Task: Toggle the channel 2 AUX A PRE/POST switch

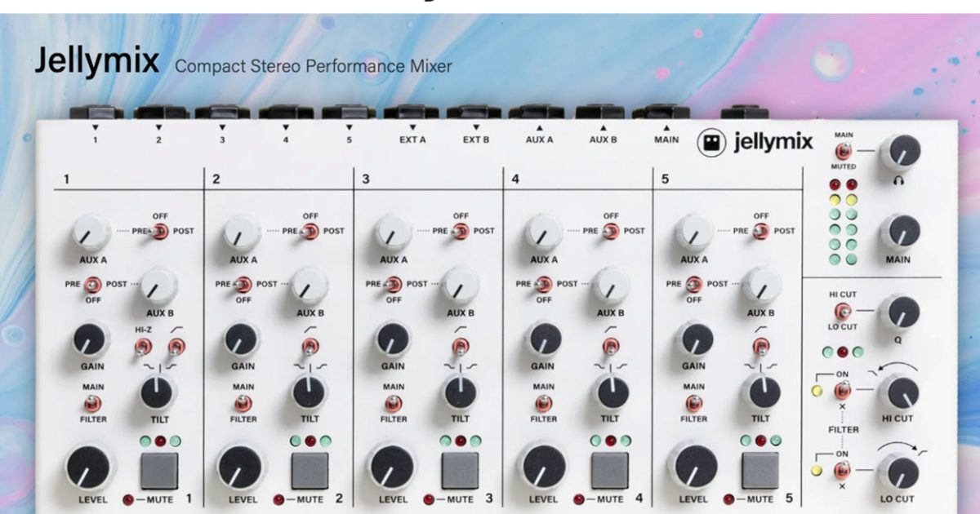Action: click(x=310, y=231)
